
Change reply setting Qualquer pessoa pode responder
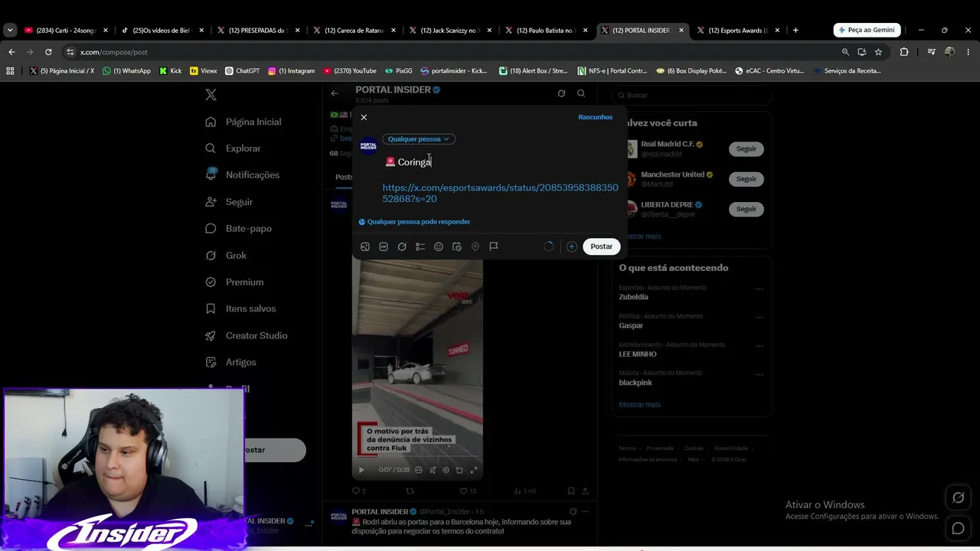click(x=414, y=222)
